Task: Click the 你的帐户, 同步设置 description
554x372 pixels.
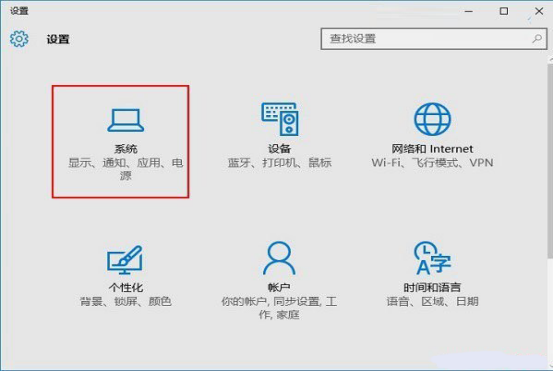Action: (279, 308)
